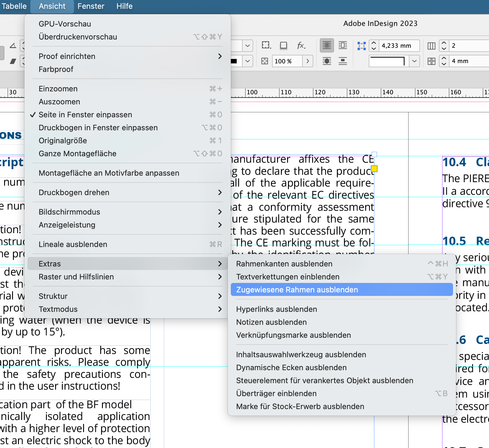The width and height of the screenshot is (489, 448).
Task: Click corner size stepper arrows
Action: tap(374, 46)
